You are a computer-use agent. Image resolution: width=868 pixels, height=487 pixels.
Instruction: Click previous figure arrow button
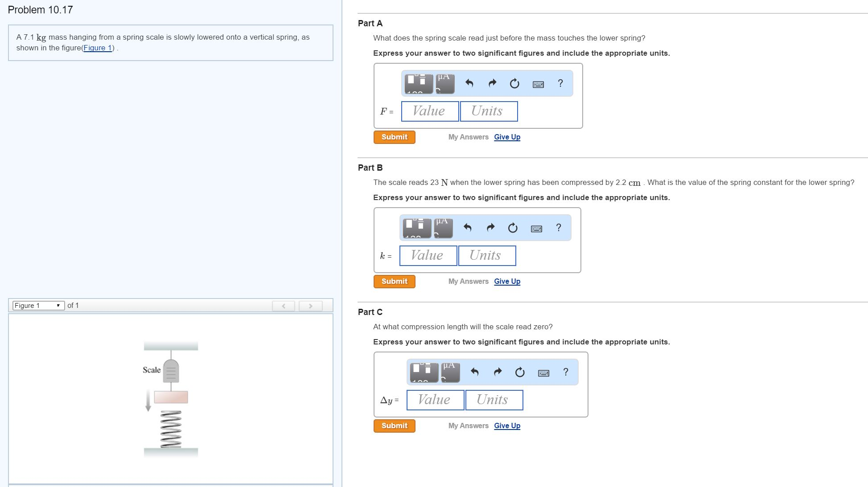click(x=284, y=306)
